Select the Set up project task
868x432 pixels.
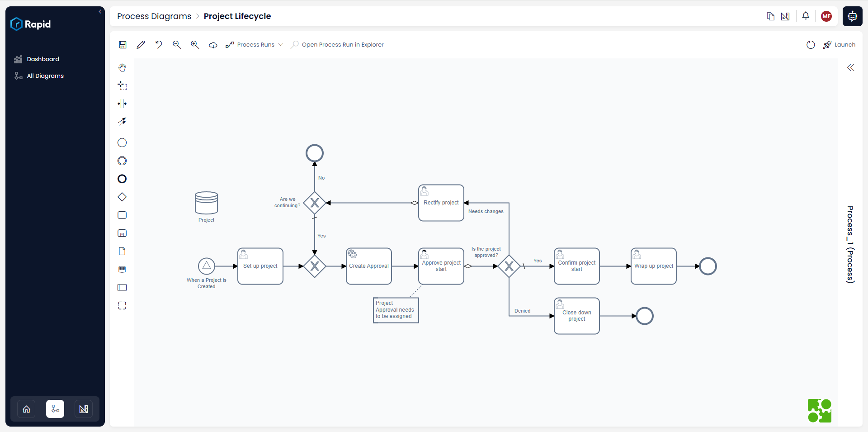click(x=260, y=266)
